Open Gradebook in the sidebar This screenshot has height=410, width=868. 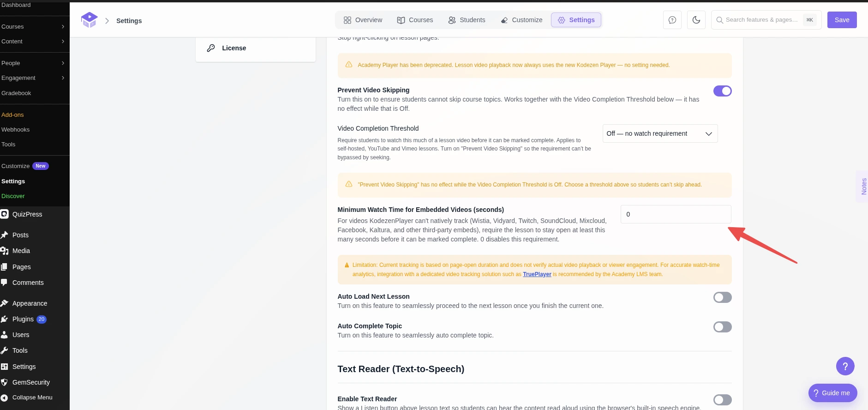coord(16,93)
